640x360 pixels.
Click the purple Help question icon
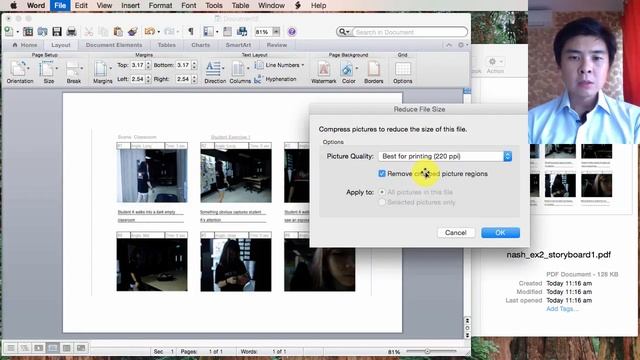click(291, 31)
